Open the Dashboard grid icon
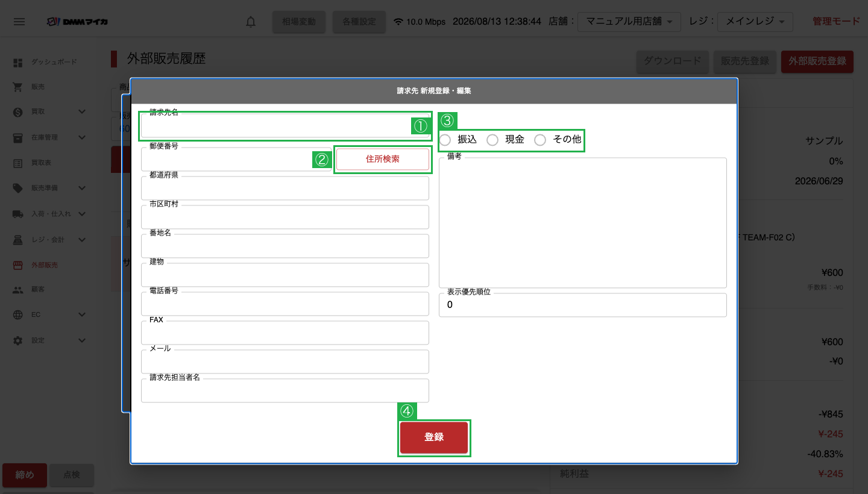The image size is (868, 494). click(17, 62)
